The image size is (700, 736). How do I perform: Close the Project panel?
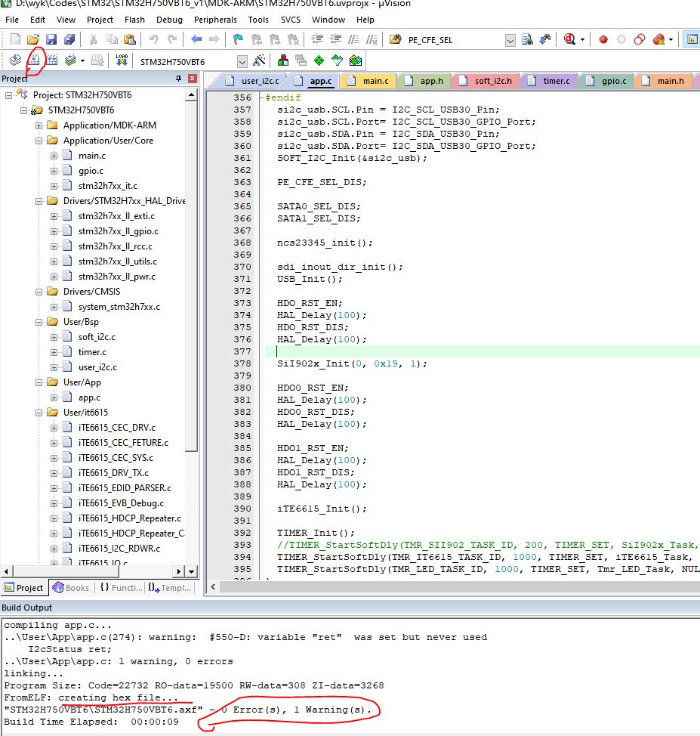click(193, 79)
